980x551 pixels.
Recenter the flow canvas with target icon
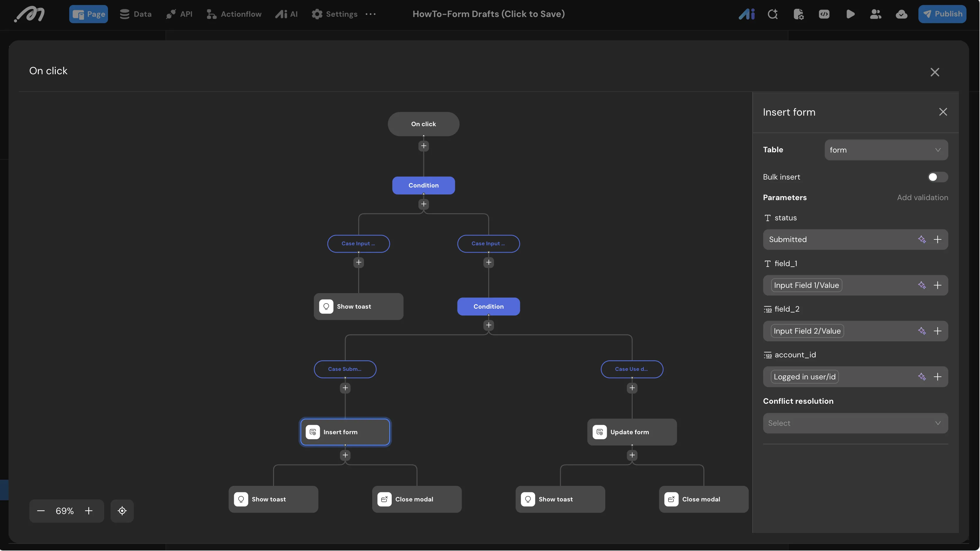(122, 511)
